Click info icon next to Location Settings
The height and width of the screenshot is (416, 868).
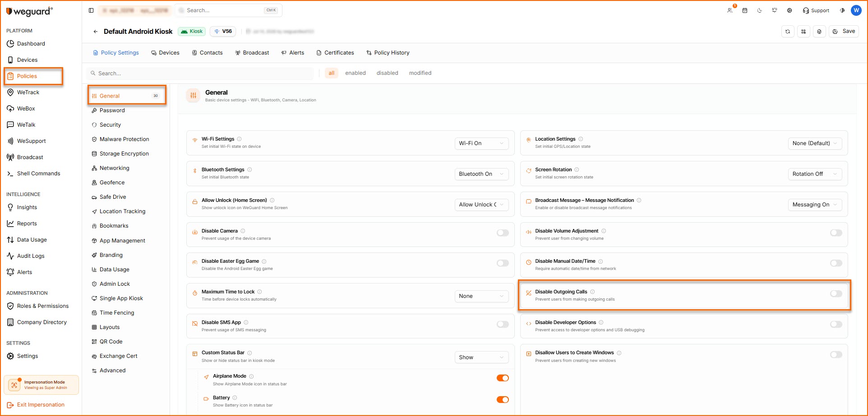[581, 139]
